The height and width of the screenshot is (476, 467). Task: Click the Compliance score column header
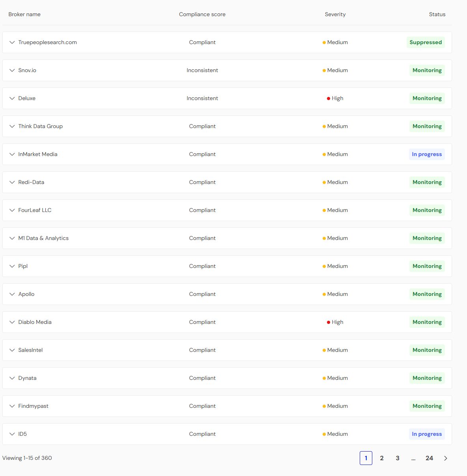(x=202, y=14)
